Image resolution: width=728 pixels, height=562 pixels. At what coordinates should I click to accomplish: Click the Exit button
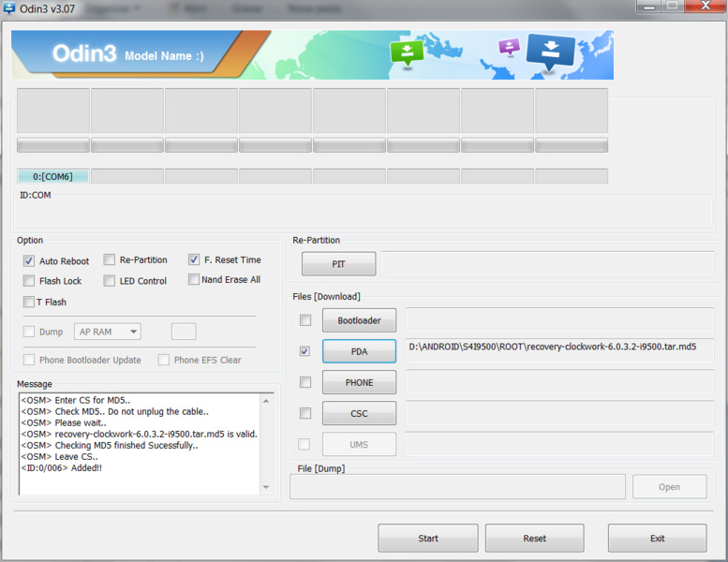tap(657, 539)
